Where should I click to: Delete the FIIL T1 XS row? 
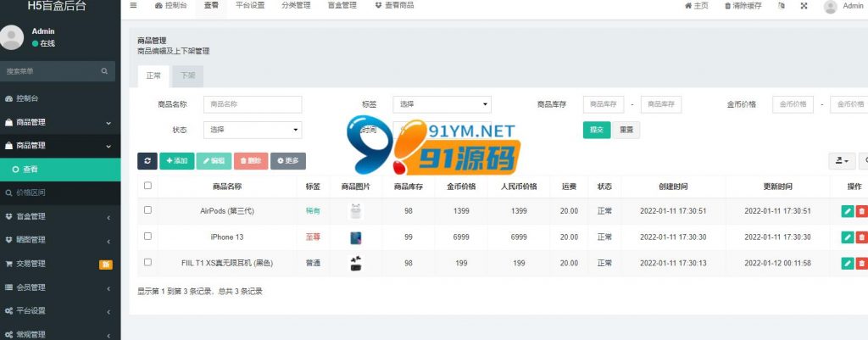[861, 263]
